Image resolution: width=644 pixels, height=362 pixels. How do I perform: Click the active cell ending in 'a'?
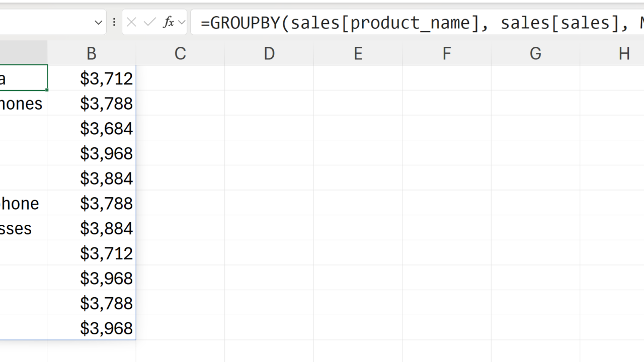click(23, 78)
